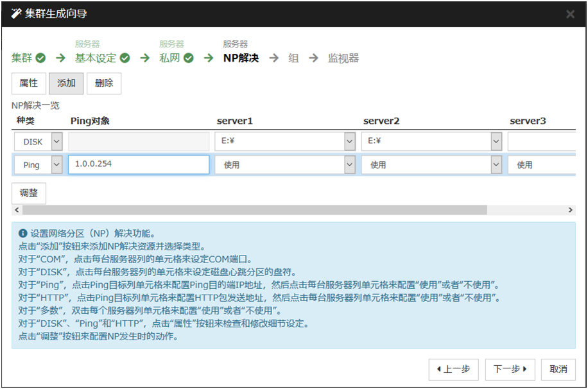Go to the 组 wizard step
The height and width of the screenshot is (389, 588).
click(x=293, y=58)
